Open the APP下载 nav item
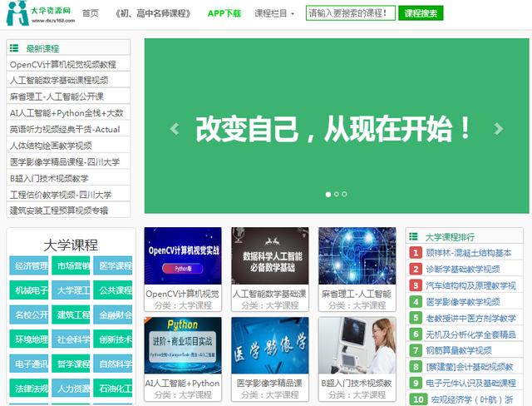Image resolution: width=532 pixels, height=406 pixels. tap(224, 13)
